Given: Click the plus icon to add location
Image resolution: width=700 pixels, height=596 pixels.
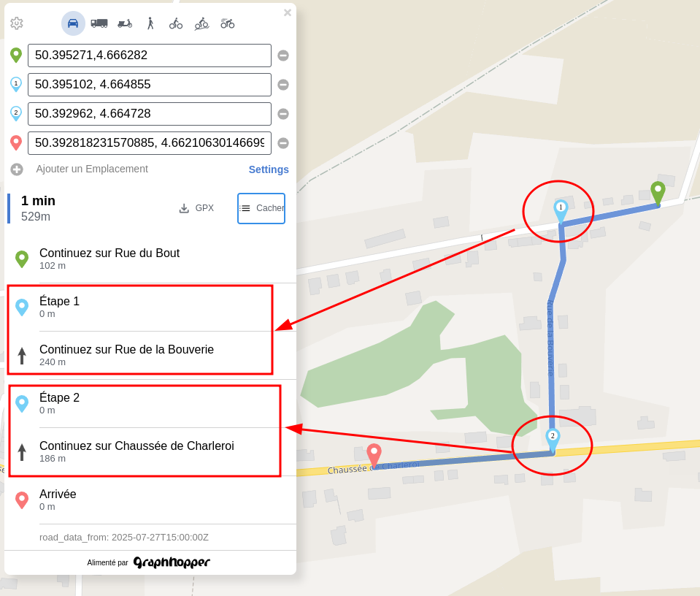Looking at the screenshot, I should 17,169.
